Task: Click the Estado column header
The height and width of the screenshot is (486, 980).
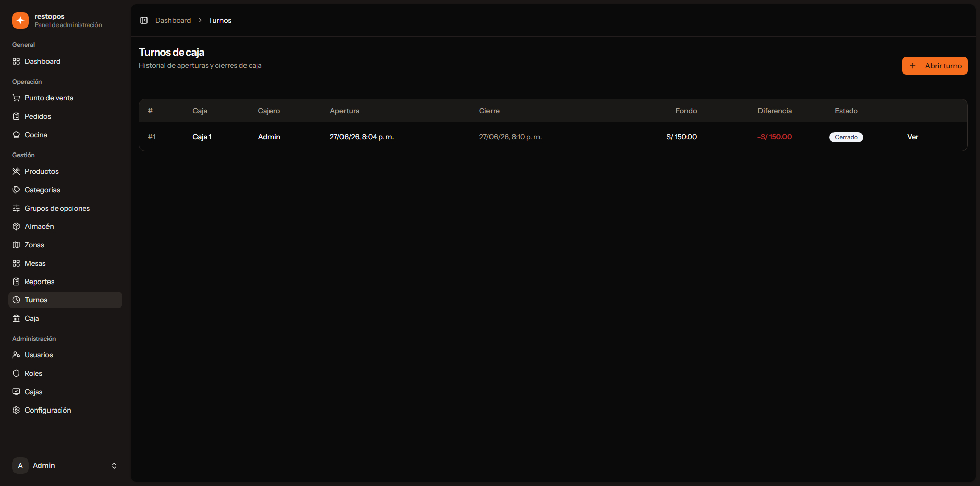Action: [x=846, y=111]
